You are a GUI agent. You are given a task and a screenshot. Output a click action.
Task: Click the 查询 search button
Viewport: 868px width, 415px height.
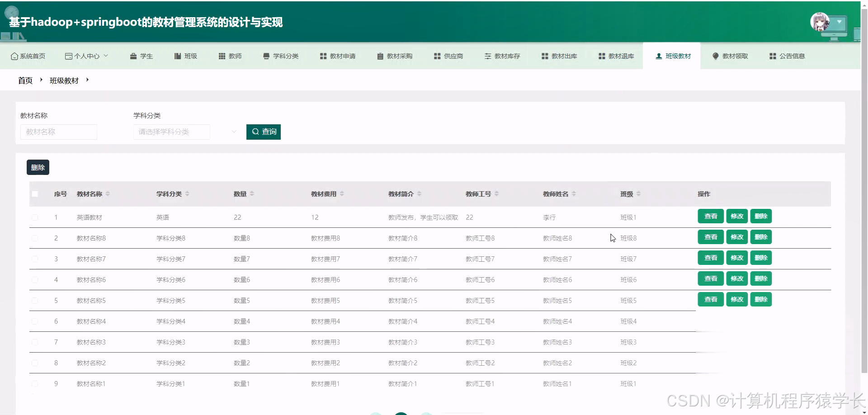click(264, 132)
